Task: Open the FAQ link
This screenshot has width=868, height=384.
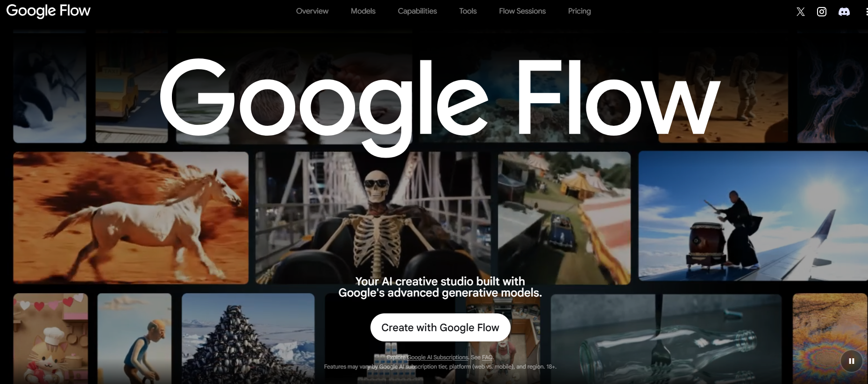Action: pyautogui.click(x=487, y=357)
